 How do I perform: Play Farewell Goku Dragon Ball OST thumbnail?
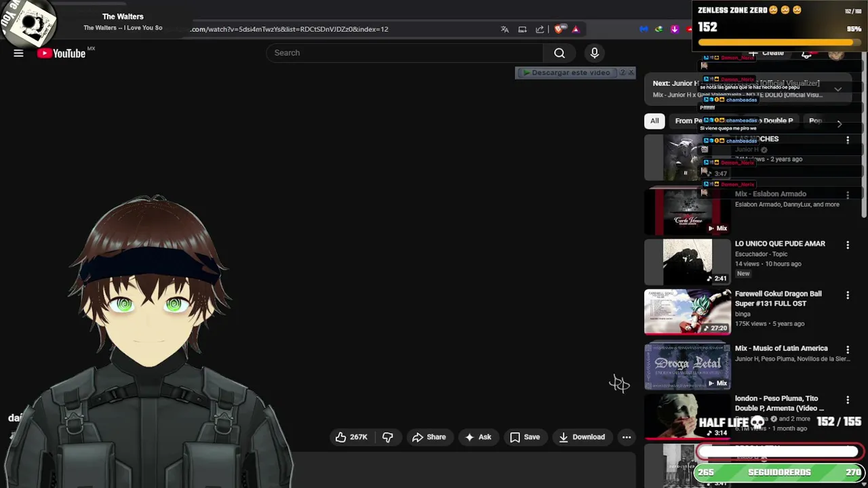click(688, 312)
